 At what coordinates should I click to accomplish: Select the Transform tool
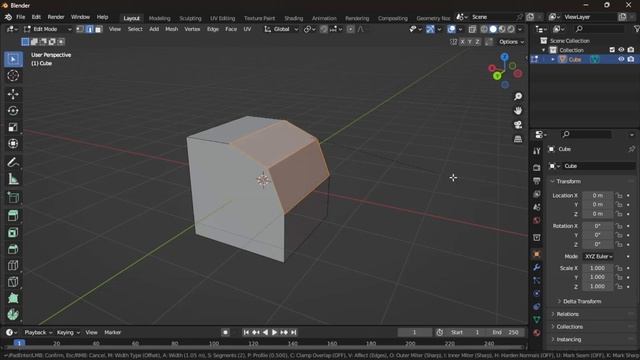pyautogui.click(x=13, y=144)
